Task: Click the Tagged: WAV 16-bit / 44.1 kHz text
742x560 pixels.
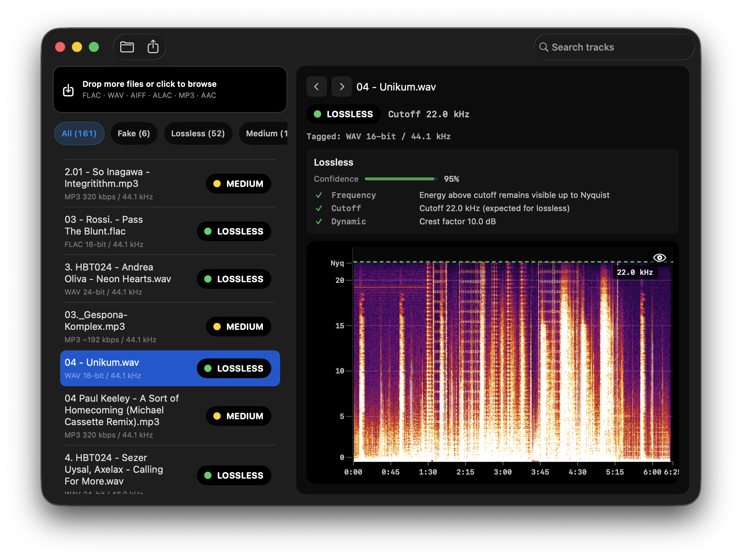Action: click(378, 136)
